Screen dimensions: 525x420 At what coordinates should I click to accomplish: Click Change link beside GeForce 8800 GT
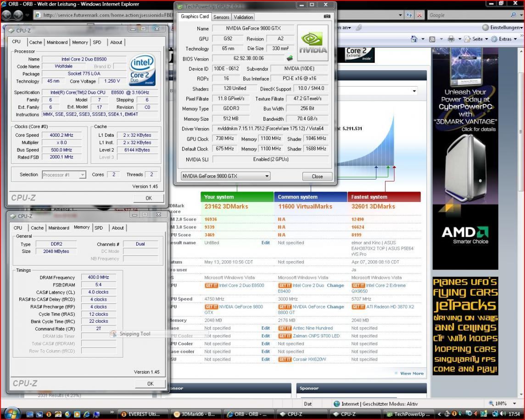(x=335, y=307)
